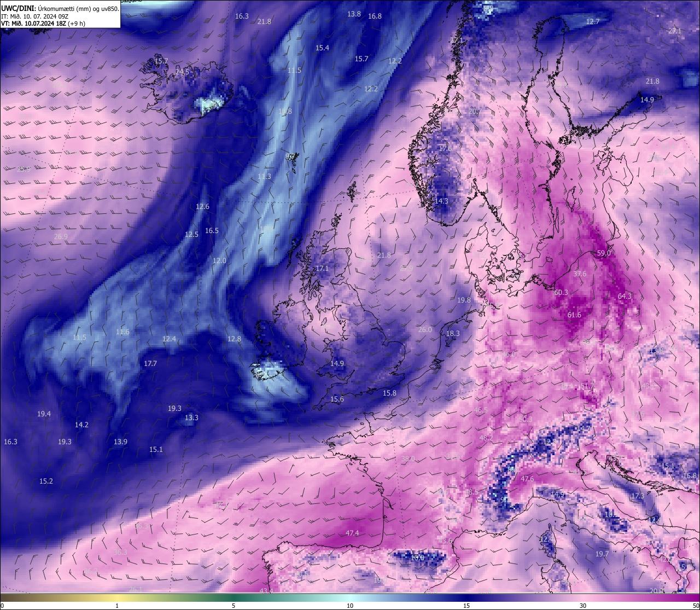Click the 47.6 value near the Alps
Viewport: 700px width, 610px height.
[x=527, y=479]
